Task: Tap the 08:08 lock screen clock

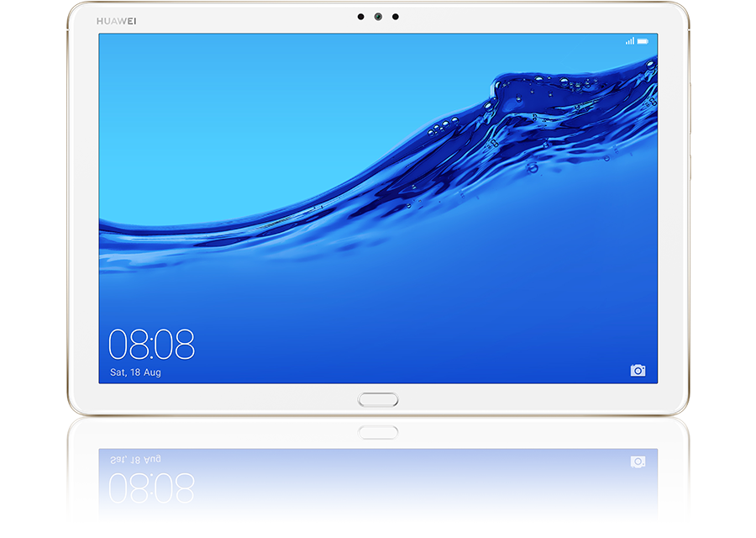Action: (151, 344)
